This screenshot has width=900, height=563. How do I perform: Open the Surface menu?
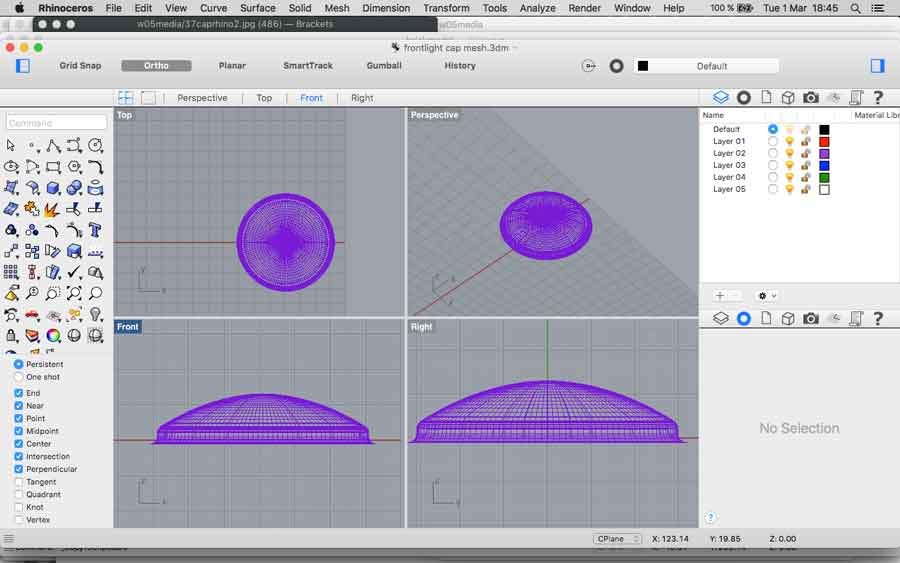coord(258,8)
